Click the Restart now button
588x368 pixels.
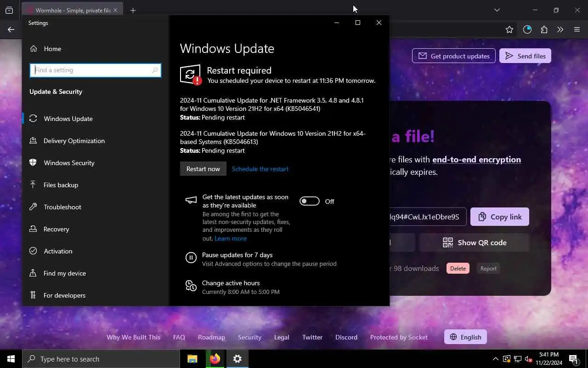click(x=203, y=169)
